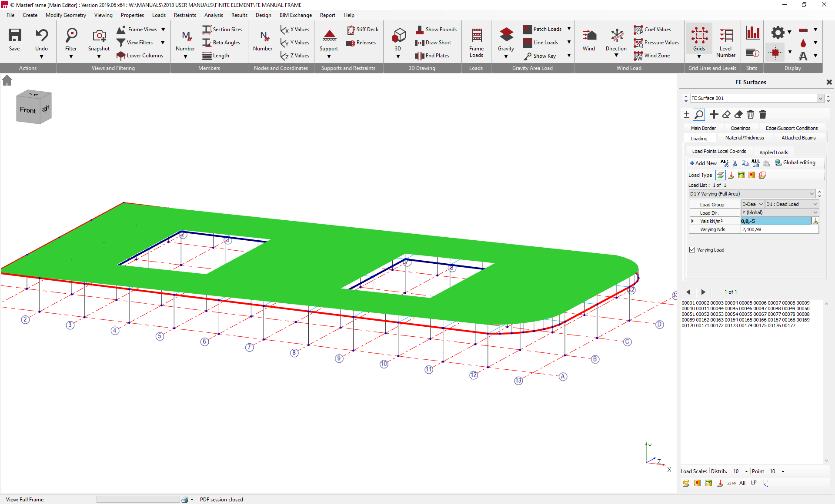Viewport: 835px width, 504px height.
Task: Open the 3D Drawing cube icon
Action: click(x=398, y=35)
